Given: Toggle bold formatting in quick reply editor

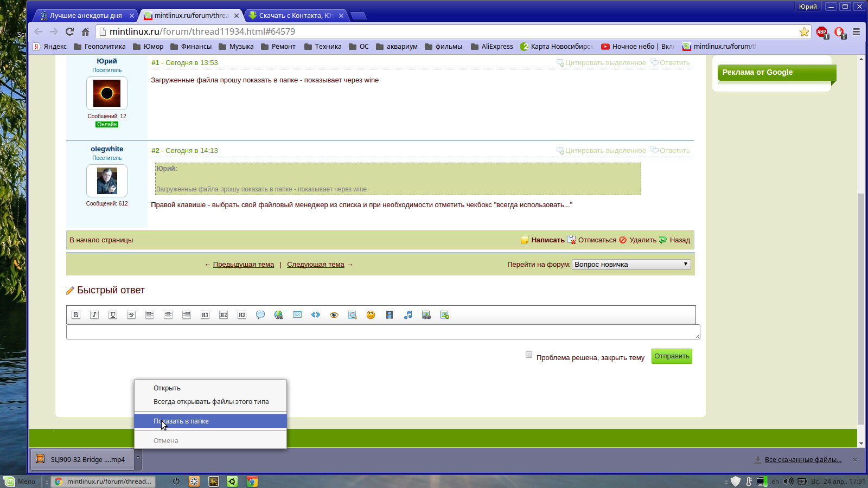Looking at the screenshot, I should (76, 315).
